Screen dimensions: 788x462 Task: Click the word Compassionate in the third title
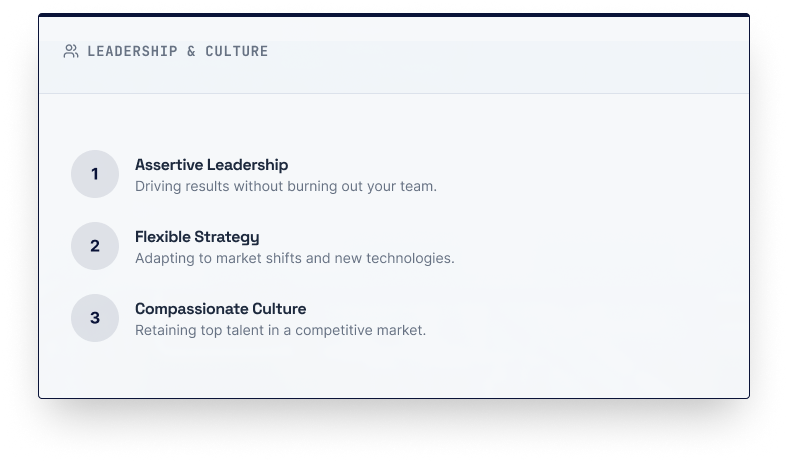tap(187, 309)
